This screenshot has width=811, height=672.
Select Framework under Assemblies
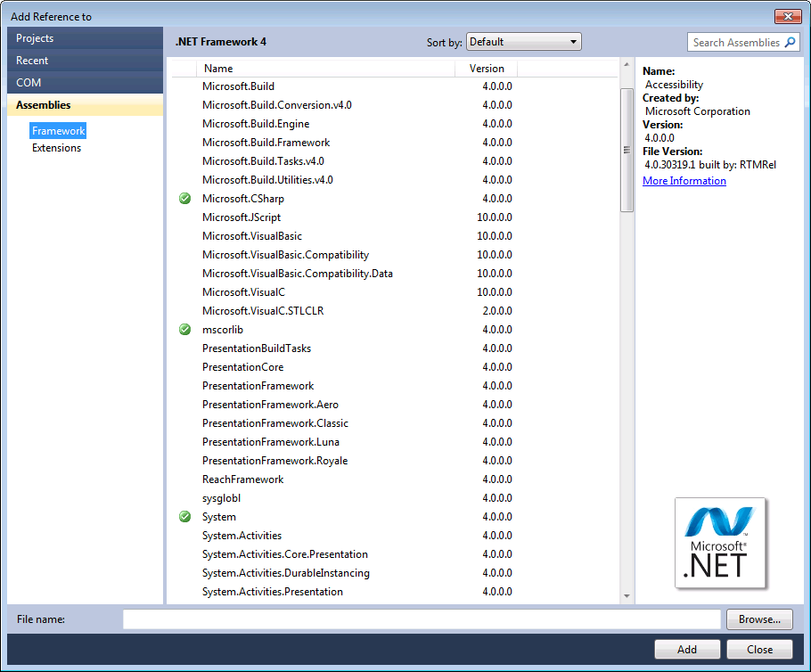[x=58, y=131]
